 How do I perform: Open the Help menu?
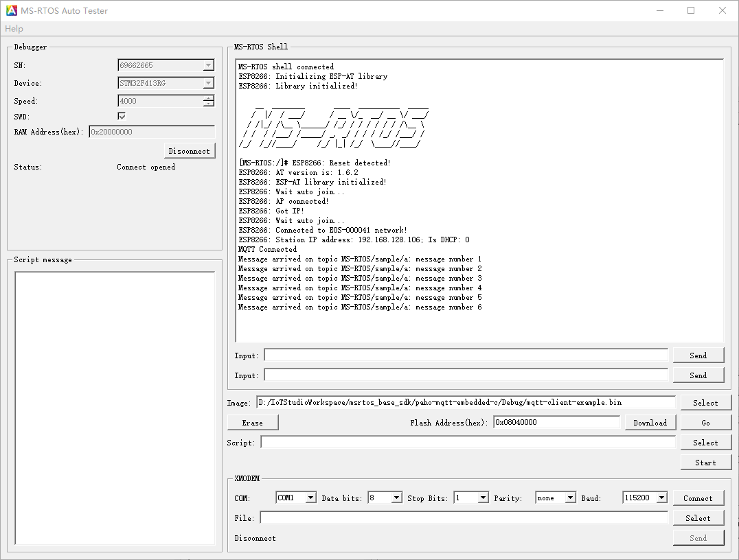[14, 29]
